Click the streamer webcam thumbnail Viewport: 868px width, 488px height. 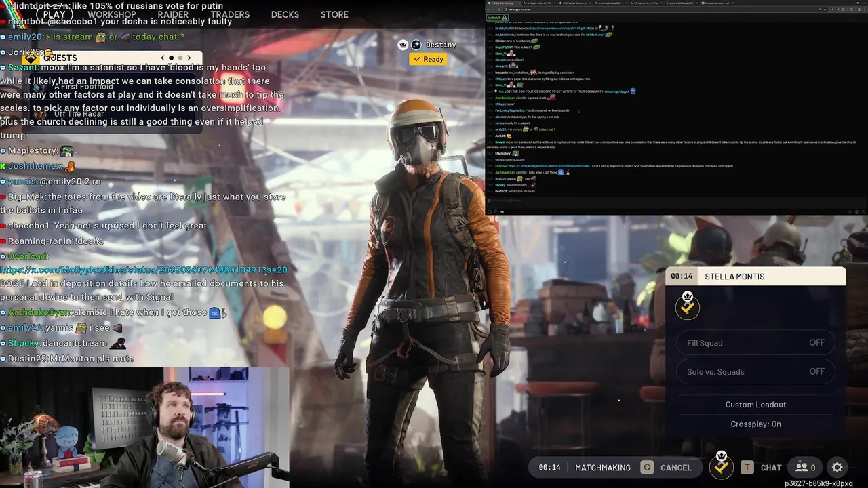(x=144, y=428)
